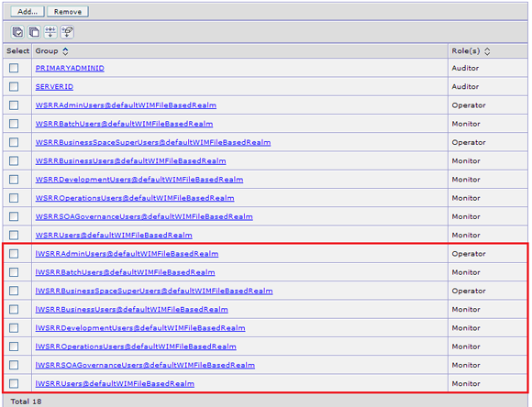Open lWSRRDevelopmentUsers@defaultWIMFileBasedRealm link

[x=140, y=328]
